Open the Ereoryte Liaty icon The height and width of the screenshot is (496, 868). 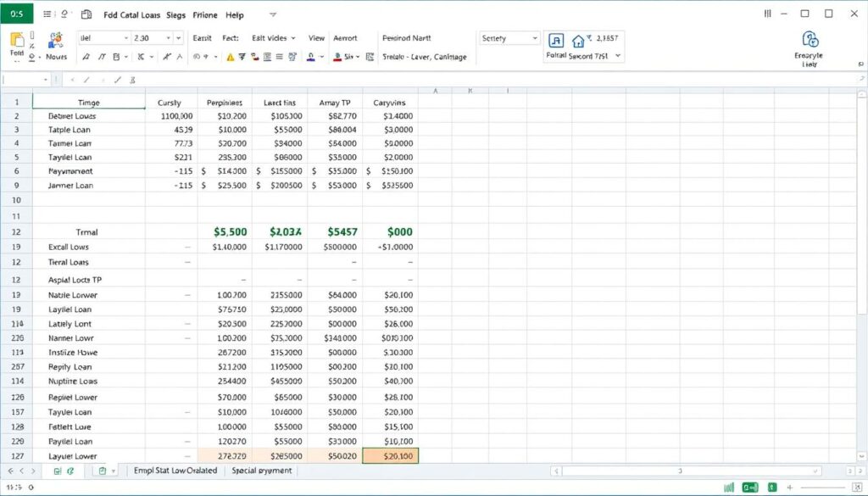click(x=810, y=39)
